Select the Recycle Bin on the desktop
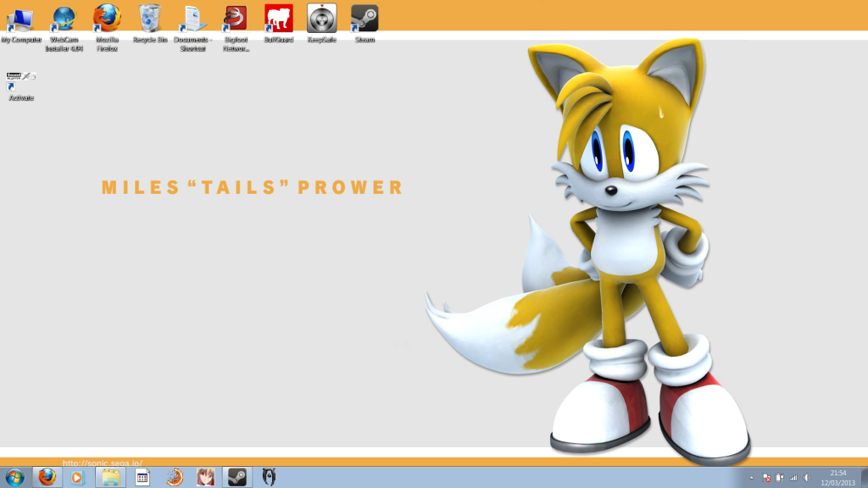This screenshot has height=488, width=868. (150, 25)
